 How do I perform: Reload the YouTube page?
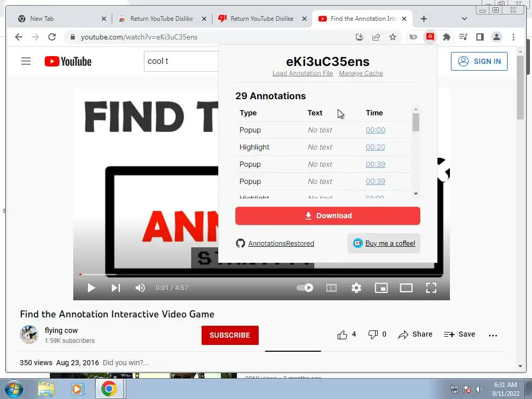[x=52, y=37]
